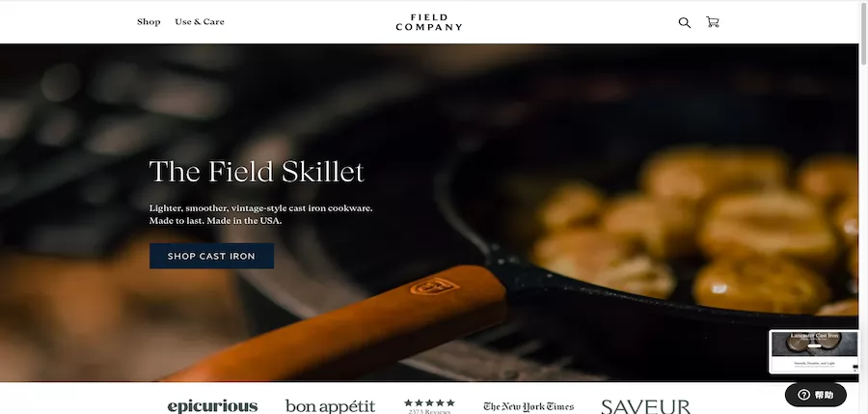Click The New York Times logo
The image size is (868, 414).
tap(529, 407)
